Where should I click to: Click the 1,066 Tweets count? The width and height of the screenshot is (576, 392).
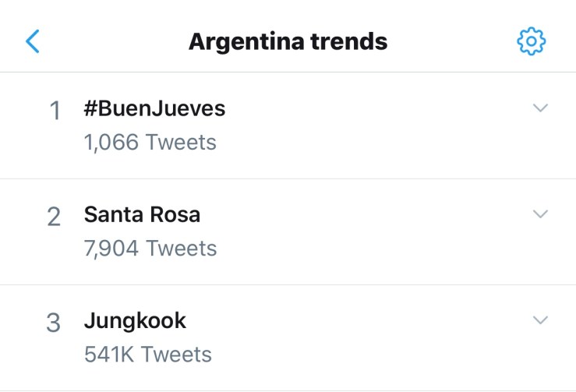point(150,143)
